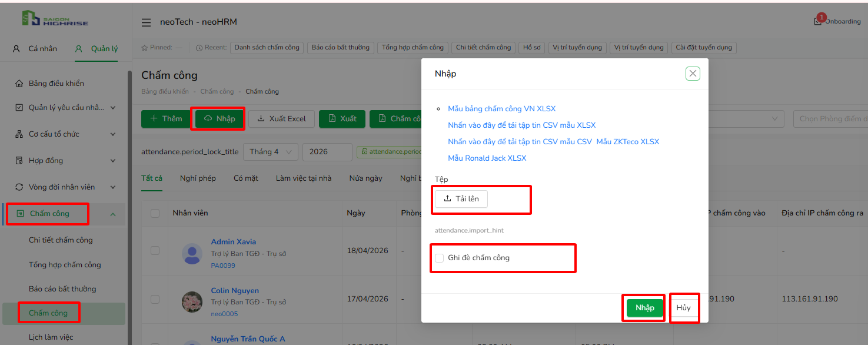Click the Nhập import toolbar button
Screen dimensions: 868x345
coord(219,119)
